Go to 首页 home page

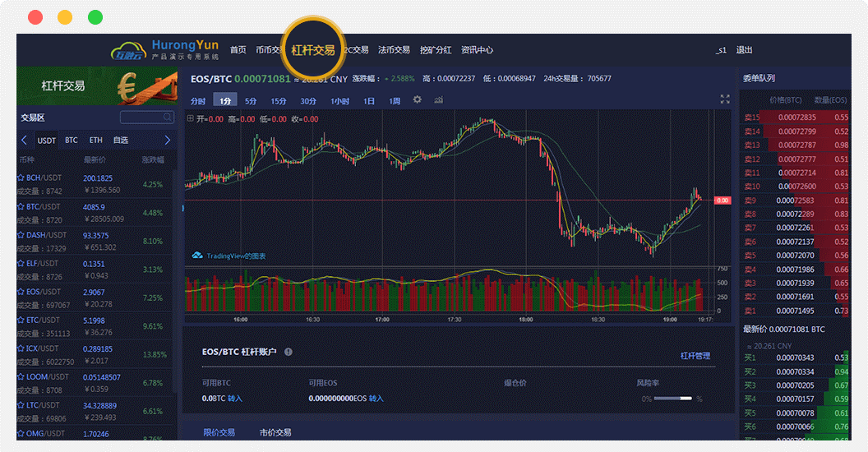238,50
